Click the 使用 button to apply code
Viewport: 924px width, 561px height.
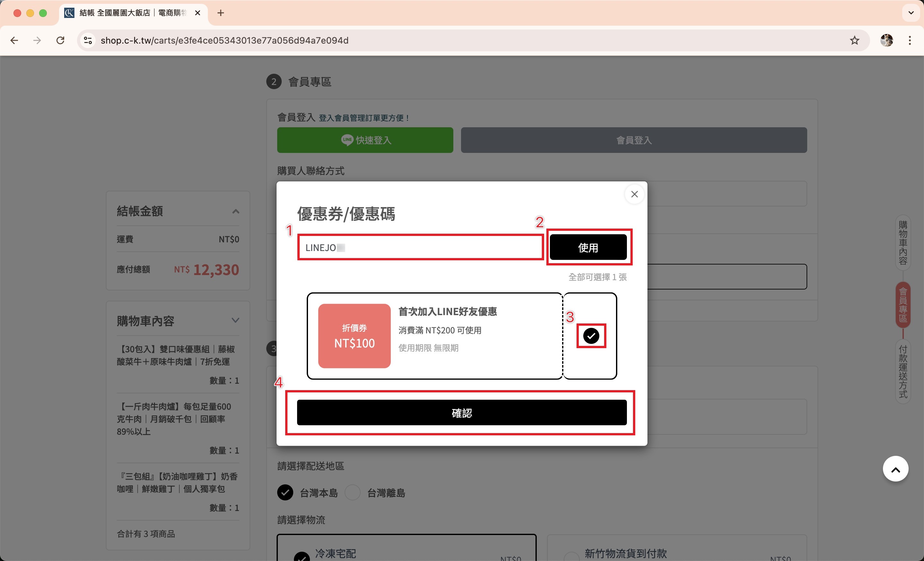tap(588, 247)
